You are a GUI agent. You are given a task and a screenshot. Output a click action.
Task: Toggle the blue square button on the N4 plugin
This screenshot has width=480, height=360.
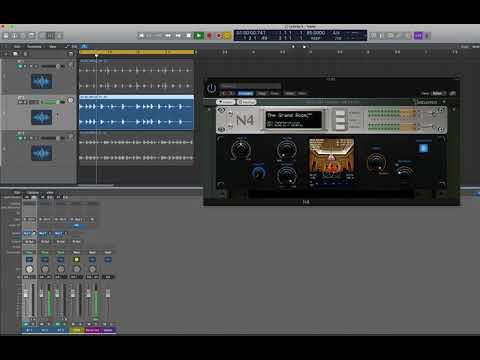click(423, 148)
